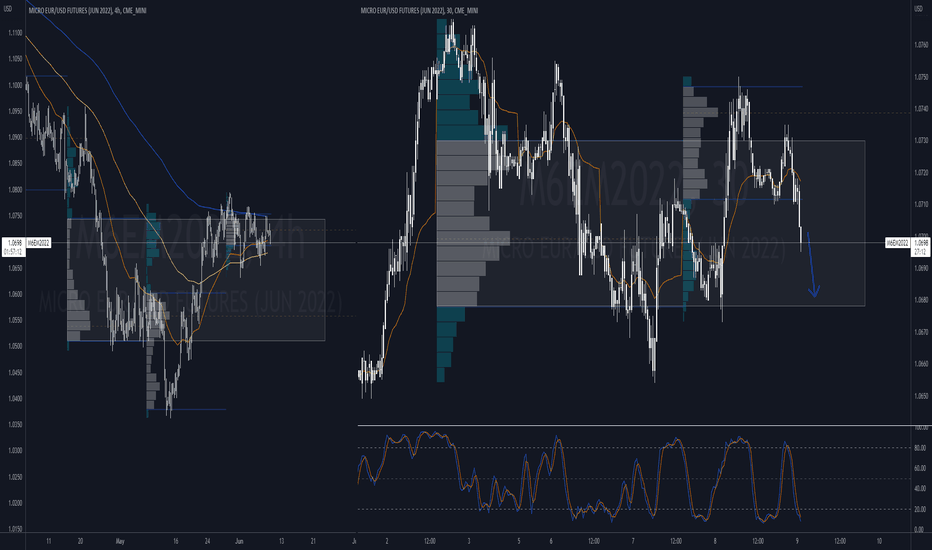Click the 1.0730 price level on 30-minute axis
The height and width of the screenshot is (550, 932).
click(921, 140)
